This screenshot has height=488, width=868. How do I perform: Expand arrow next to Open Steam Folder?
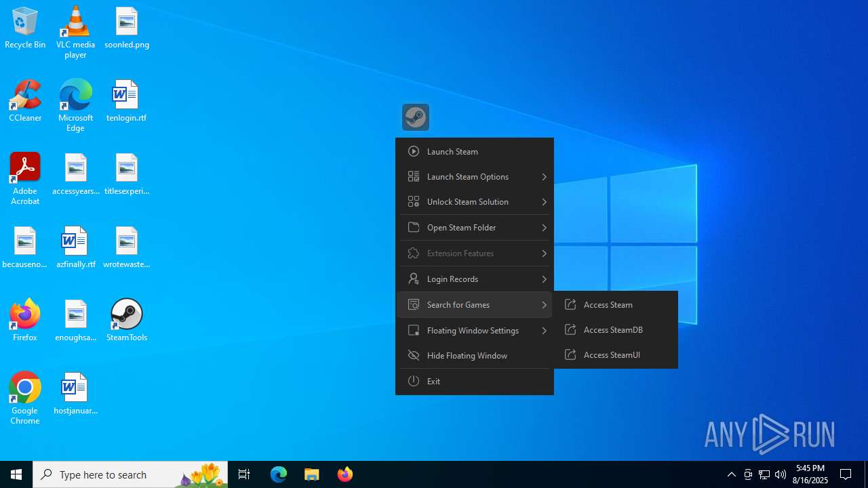(x=544, y=228)
